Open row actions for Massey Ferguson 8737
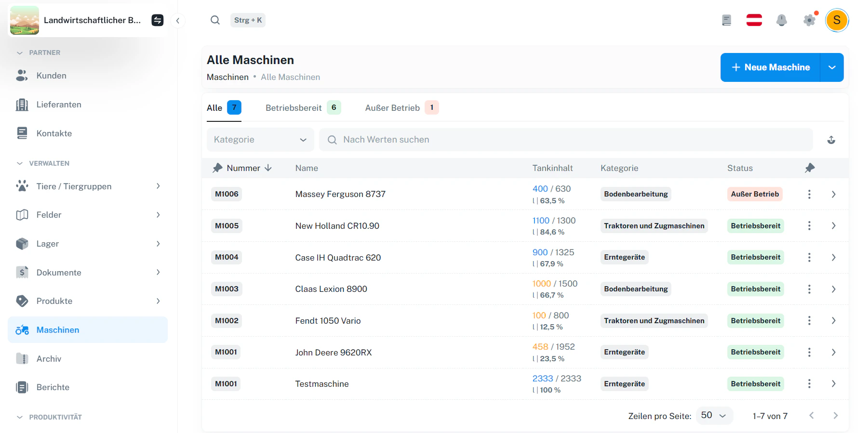This screenshot has width=868, height=433. (x=809, y=194)
